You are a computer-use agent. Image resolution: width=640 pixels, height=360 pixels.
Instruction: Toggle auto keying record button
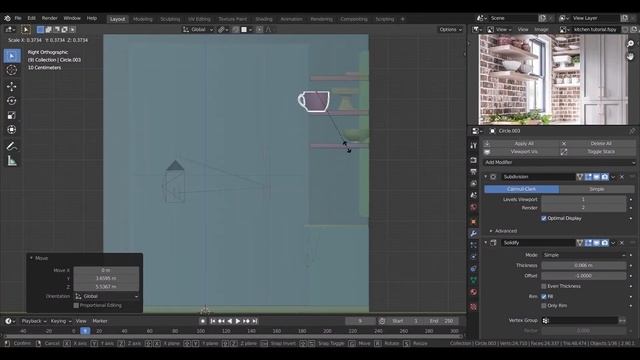point(203,321)
